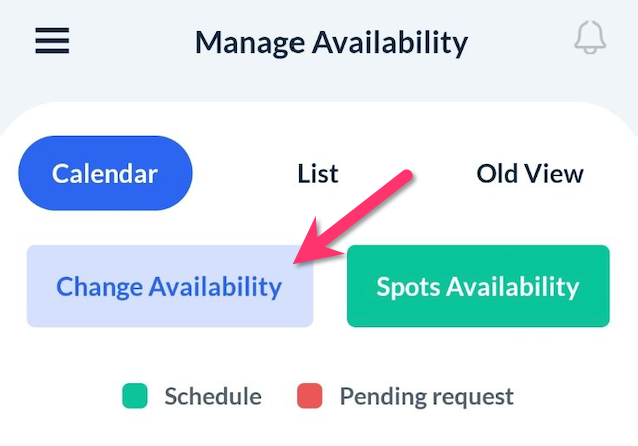Image resolution: width=638 pixels, height=446 pixels.
Task: Select the List tab
Action: [x=318, y=173]
